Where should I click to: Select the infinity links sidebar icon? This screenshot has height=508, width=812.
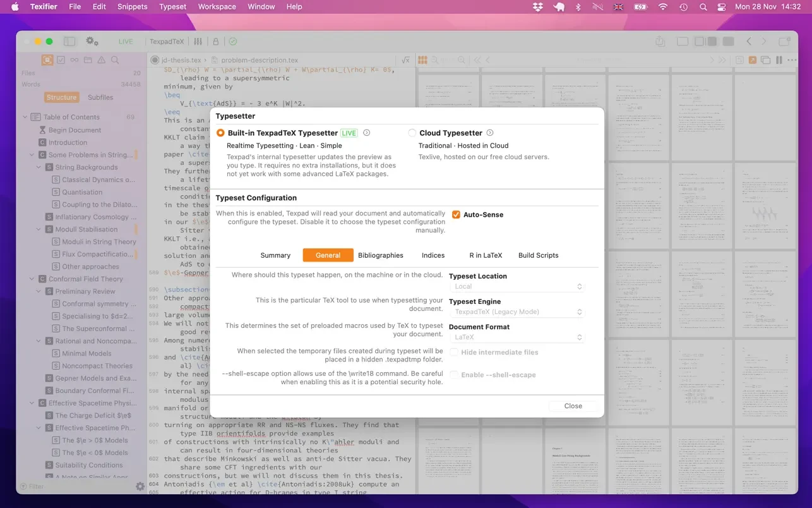(x=75, y=60)
